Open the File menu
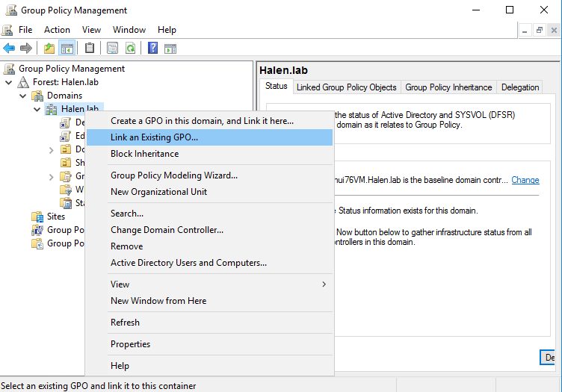This screenshot has width=562, height=392. click(25, 30)
